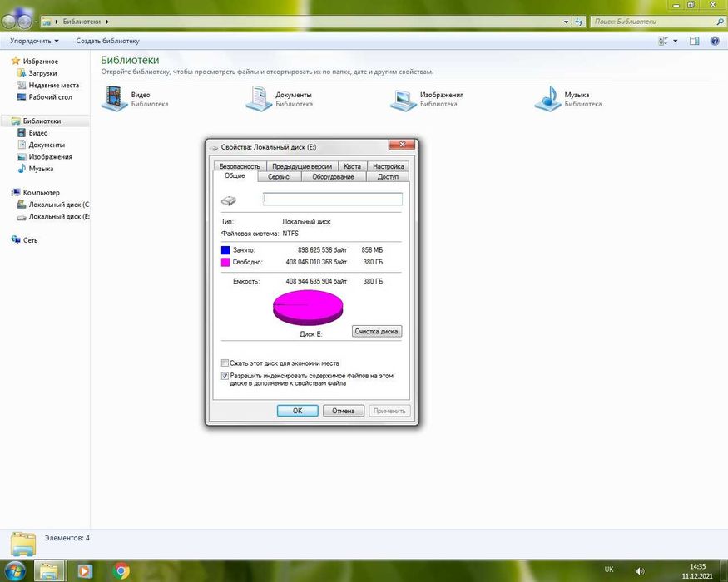Click the search magnifier icon
The image size is (728, 582).
[x=720, y=22]
